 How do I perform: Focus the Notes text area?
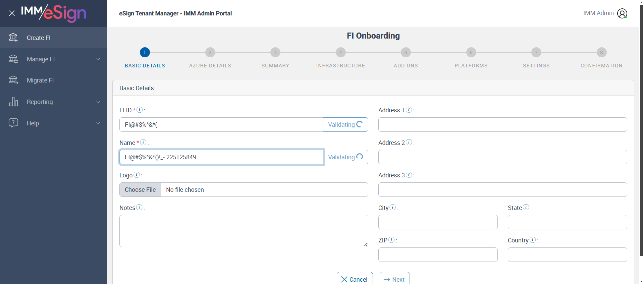(244, 231)
